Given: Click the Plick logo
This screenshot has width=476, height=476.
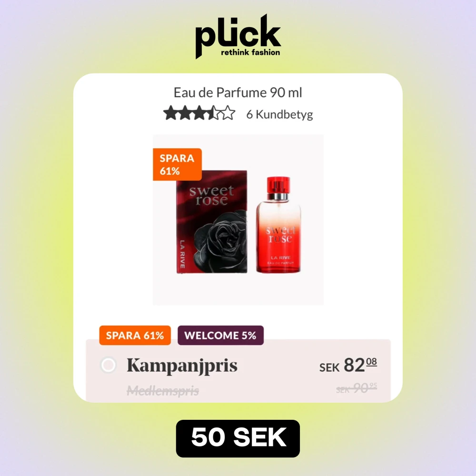Looking at the screenshot, I should coord(238,36).
